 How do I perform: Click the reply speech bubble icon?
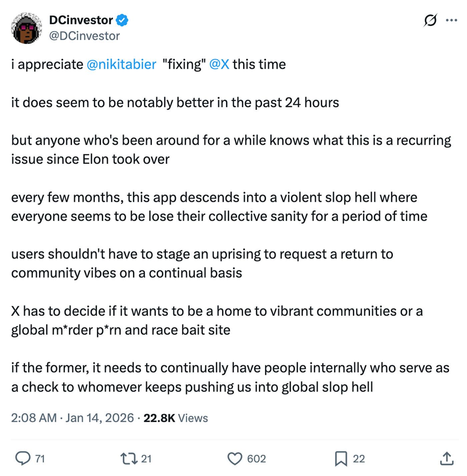click(23, 458)
